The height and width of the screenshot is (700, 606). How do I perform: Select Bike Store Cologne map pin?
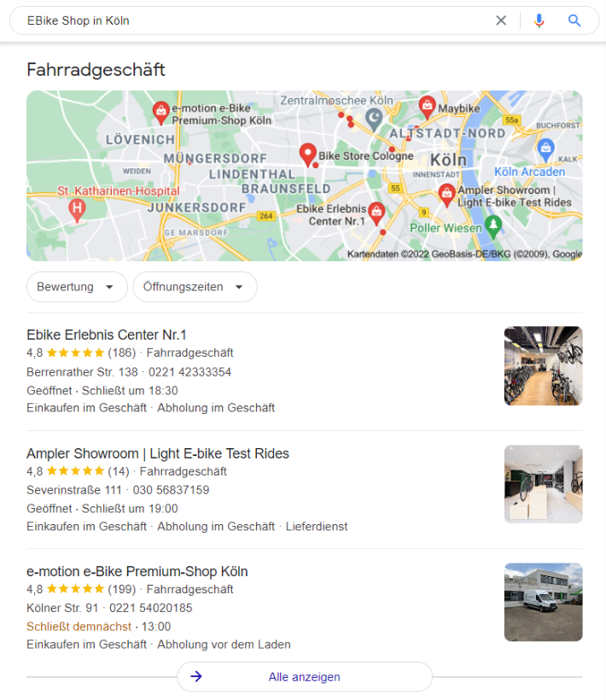[307, 155]
